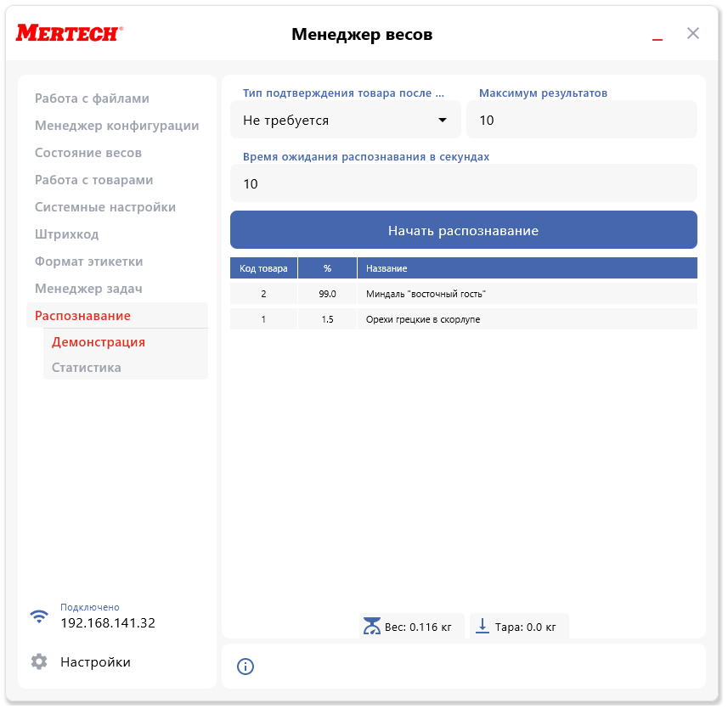Screen dimensions: 728x709
Task: Click the IP address 192.168.141.32
Action: click(108, 622)
